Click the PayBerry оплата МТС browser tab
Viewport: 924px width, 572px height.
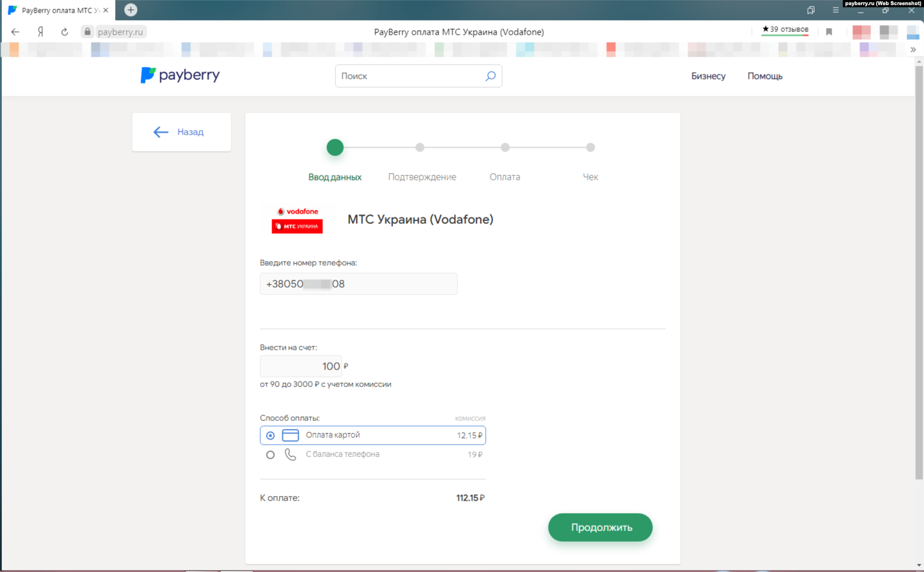click(58, 10)
